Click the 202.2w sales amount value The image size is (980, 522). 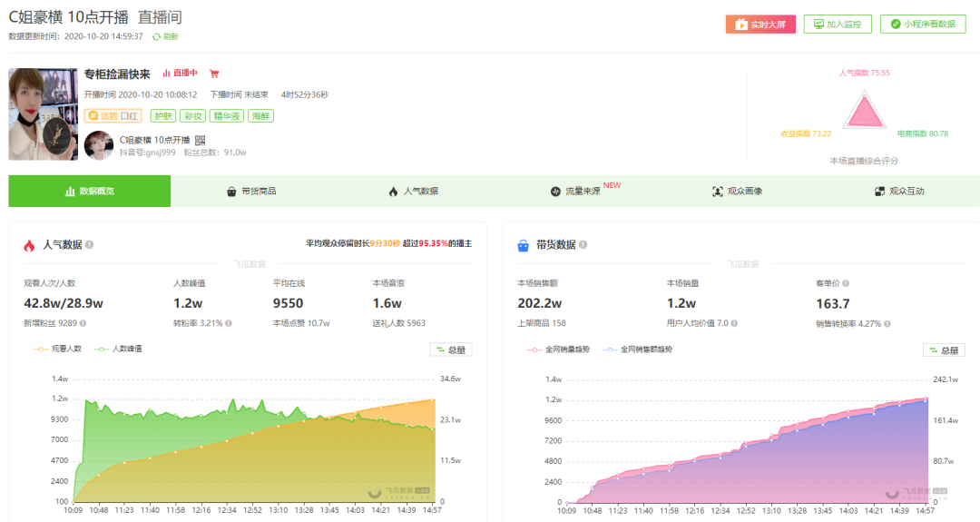tap(539, 303)
